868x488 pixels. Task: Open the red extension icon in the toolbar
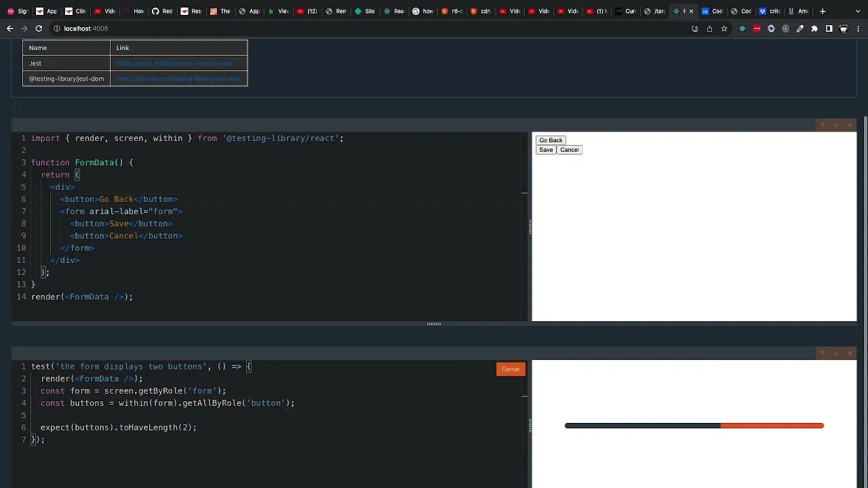coord(757,28)
